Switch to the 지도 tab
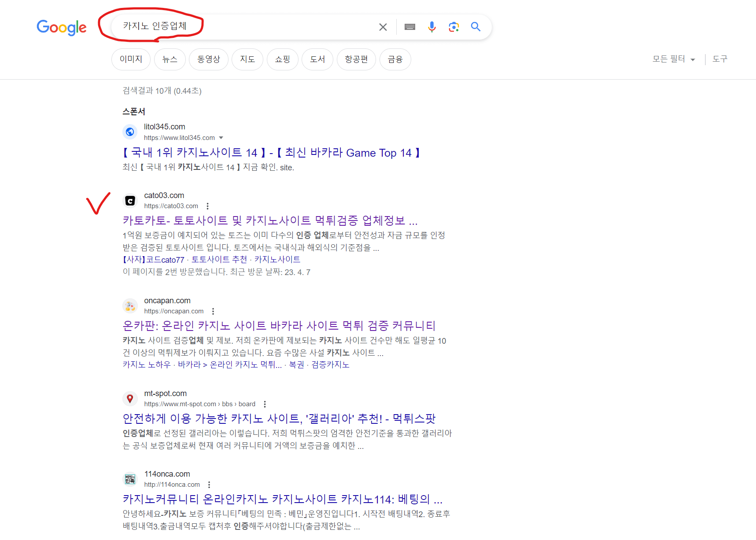 pyautogui.click(x=247, y=59)
